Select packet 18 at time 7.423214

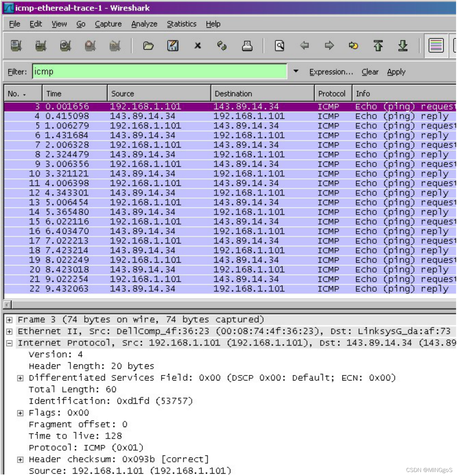230,251
